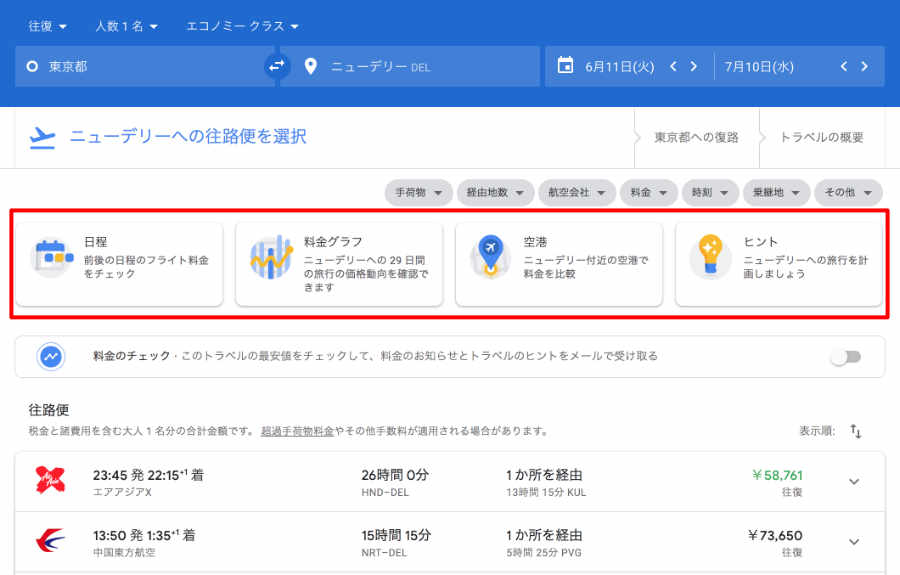The width and height of the screenshot is (900, 575).
Task: Open the 人数1名 passenger dropdown
Action: pos(126,26)
